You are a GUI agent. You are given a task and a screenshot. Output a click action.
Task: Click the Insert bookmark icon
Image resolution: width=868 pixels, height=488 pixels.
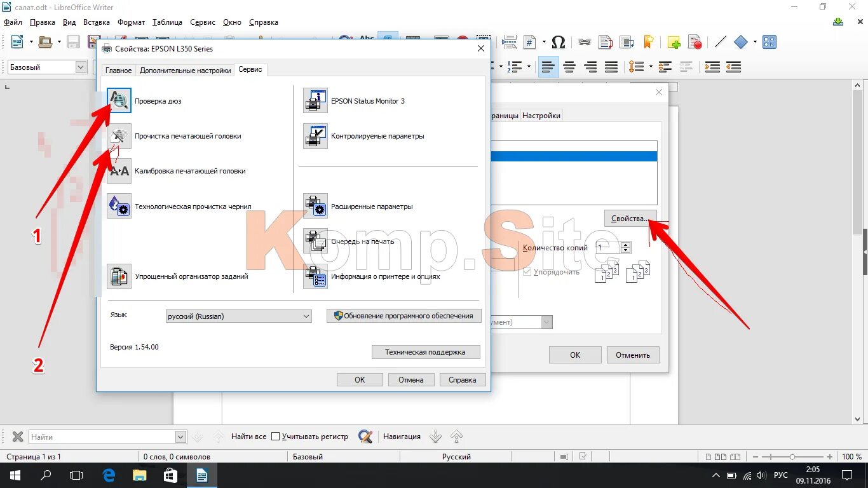(648, 43)
